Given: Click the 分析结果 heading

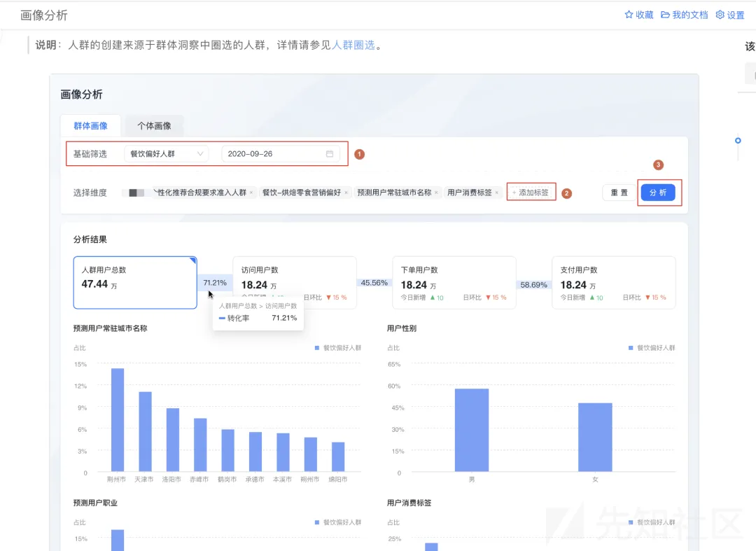Looking at the screenshot, I should click(x=90, y=239).
